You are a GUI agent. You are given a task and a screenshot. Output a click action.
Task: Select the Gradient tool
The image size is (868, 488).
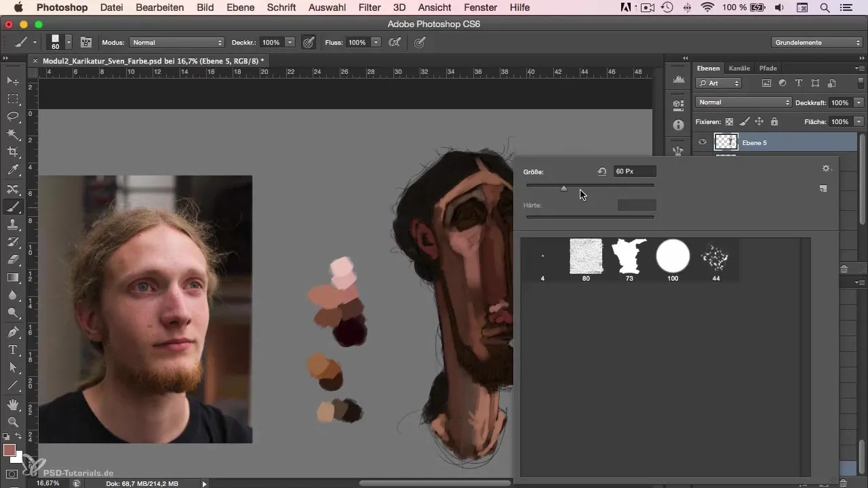[13, 277]
